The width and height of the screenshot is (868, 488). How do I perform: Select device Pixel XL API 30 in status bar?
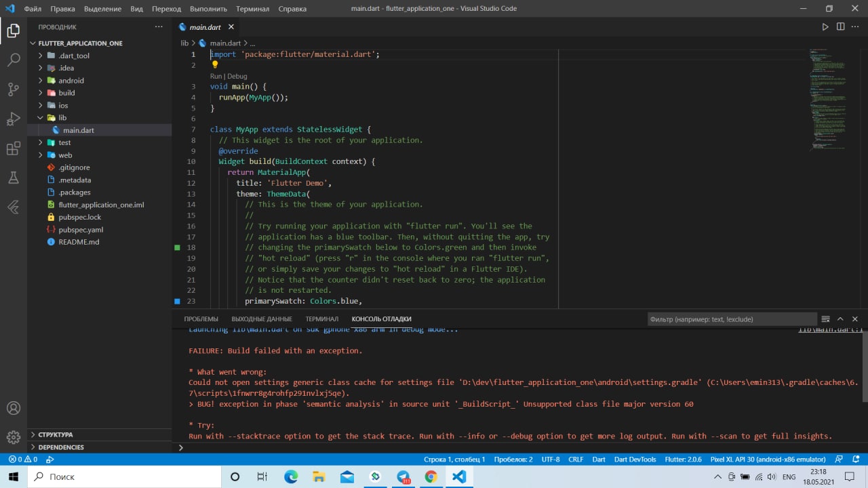pyautogui.click(x=768, y=460)
